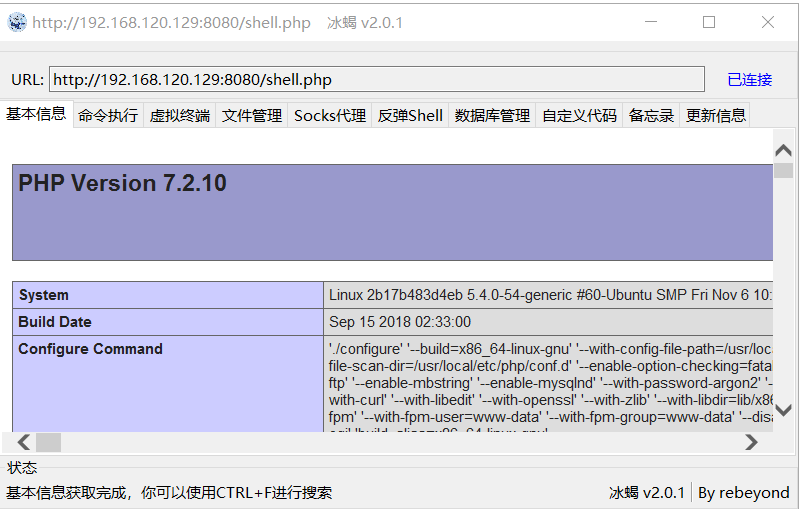Click the 冰蝎 v2.0.1 status bar text
This screenshot has height=509, width=805.
647,493
